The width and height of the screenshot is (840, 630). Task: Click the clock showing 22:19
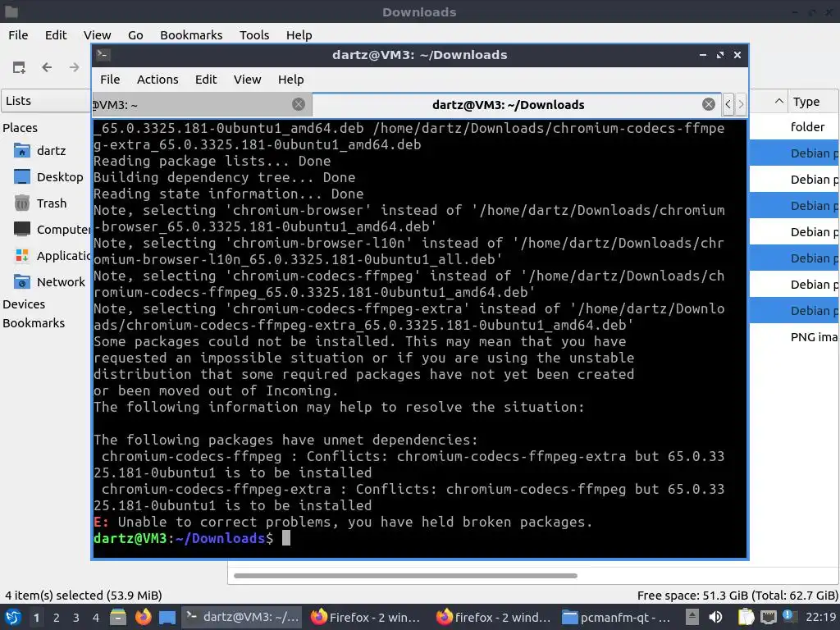820,617
